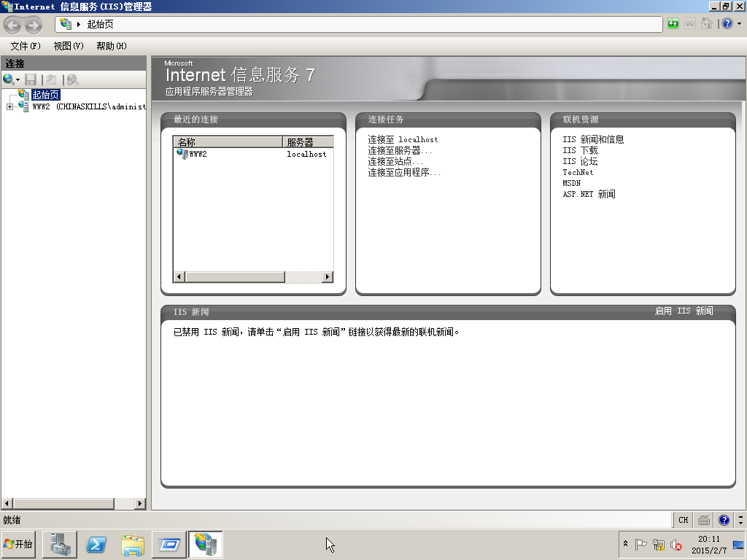The height and width of the screenshot is (560, 747).
Task: Click Show desktop icon at tray end
Action: (x=739, y=544)
